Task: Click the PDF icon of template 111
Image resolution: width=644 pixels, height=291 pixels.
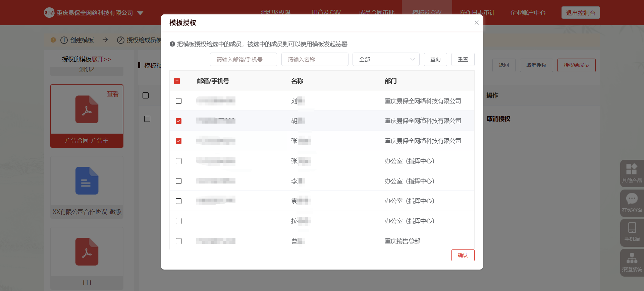Action: pos(87,252)
